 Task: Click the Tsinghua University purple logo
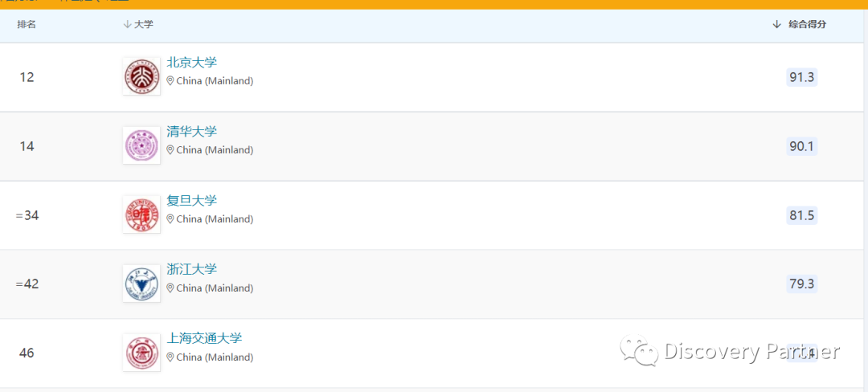pyautogui.click(x=141, y=145)
